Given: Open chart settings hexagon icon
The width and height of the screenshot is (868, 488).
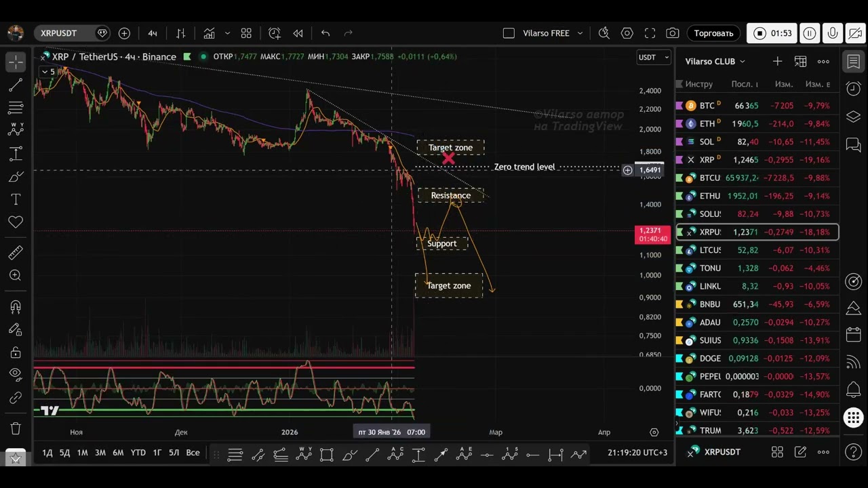Looking at the screenshot, I should click(627, 33).
